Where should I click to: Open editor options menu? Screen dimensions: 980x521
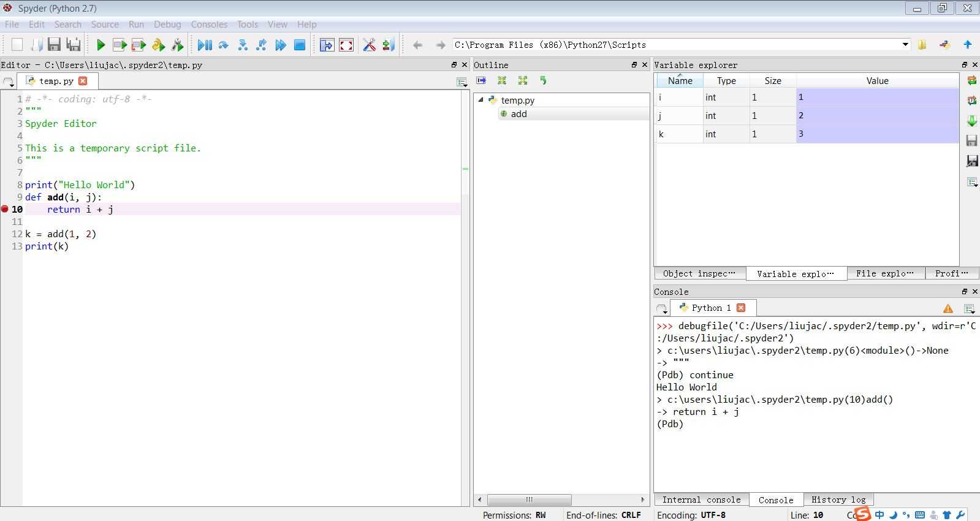462,82
